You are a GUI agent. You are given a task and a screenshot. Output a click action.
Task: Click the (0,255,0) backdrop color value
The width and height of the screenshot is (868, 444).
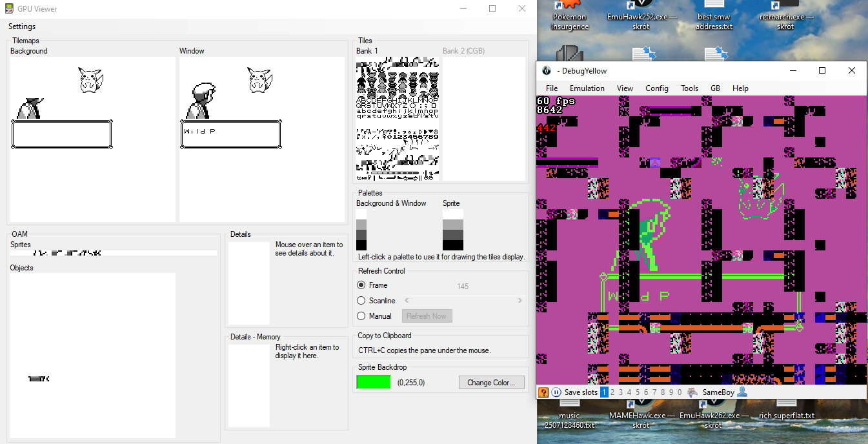(x=411, y=383)
